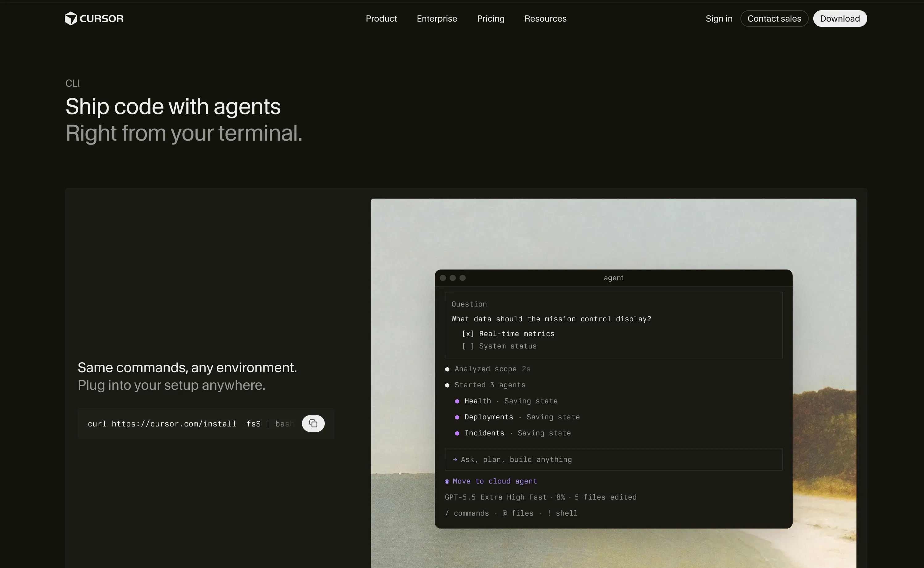Click the @ files hint
This screenshot has height=568, width=924.
[x=518, y=513]
